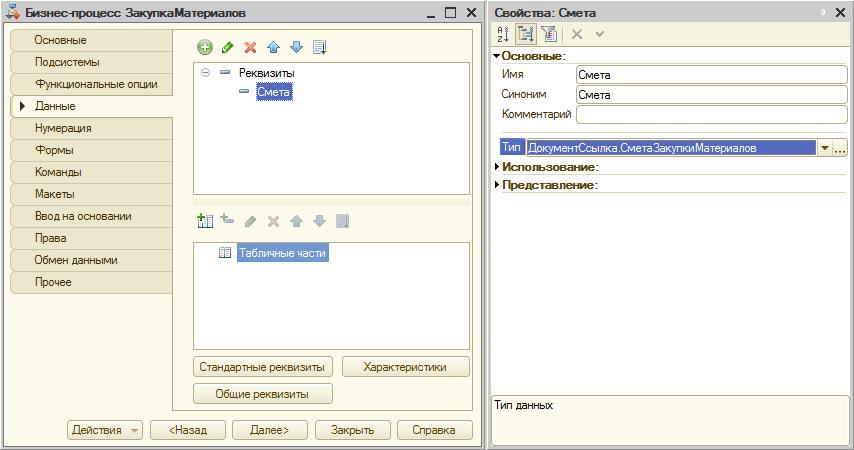Add a tabular section icon
Viewport: 854px width, 450px height.
click(205, 221)
